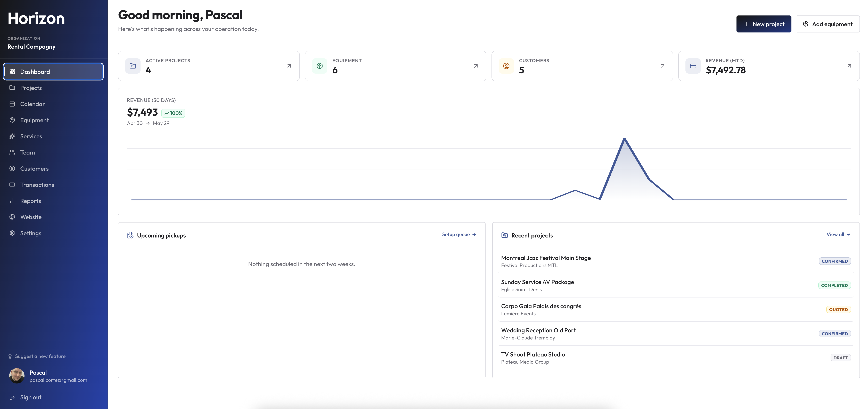The width and height of the screenshot is (868, 409).
Task: Navigate to Equipment in sidebar
Action: [53, 120]
